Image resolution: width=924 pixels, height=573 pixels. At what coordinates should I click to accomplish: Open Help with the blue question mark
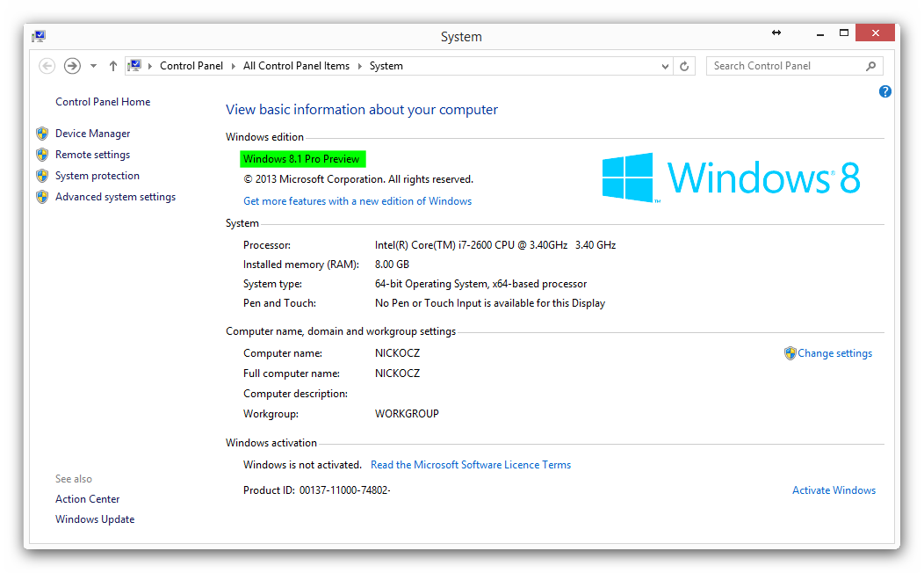(x=885, y=91)
